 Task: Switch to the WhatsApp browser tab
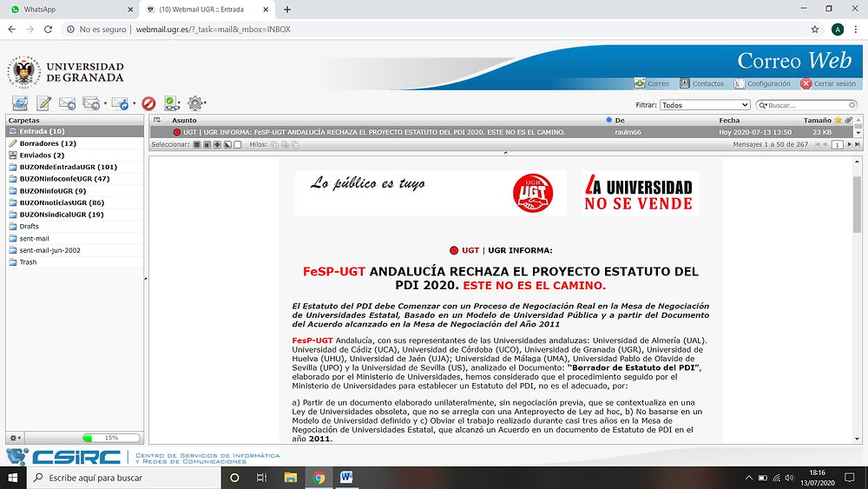[69, 10]
